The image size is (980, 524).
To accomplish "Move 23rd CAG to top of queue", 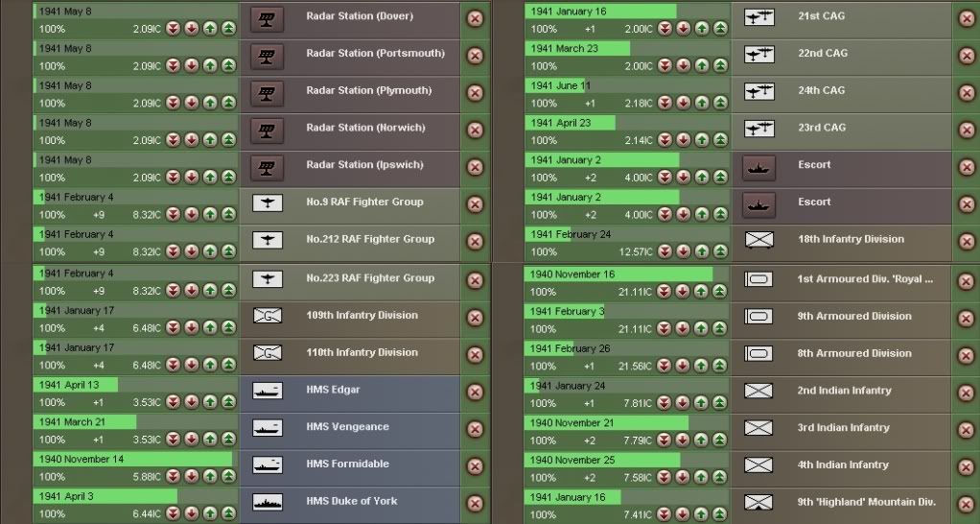I will click(721, 140).
